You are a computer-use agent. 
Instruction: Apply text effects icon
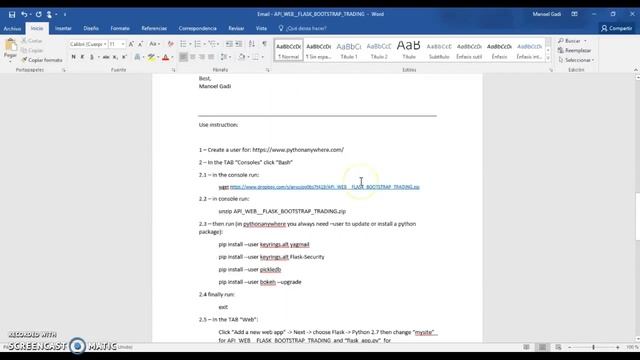(138, 57)
